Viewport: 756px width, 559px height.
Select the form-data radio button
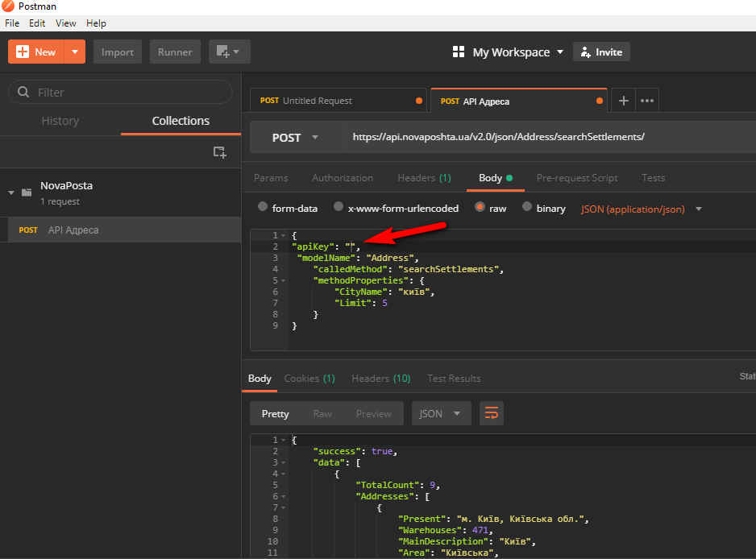coord(263,207)
